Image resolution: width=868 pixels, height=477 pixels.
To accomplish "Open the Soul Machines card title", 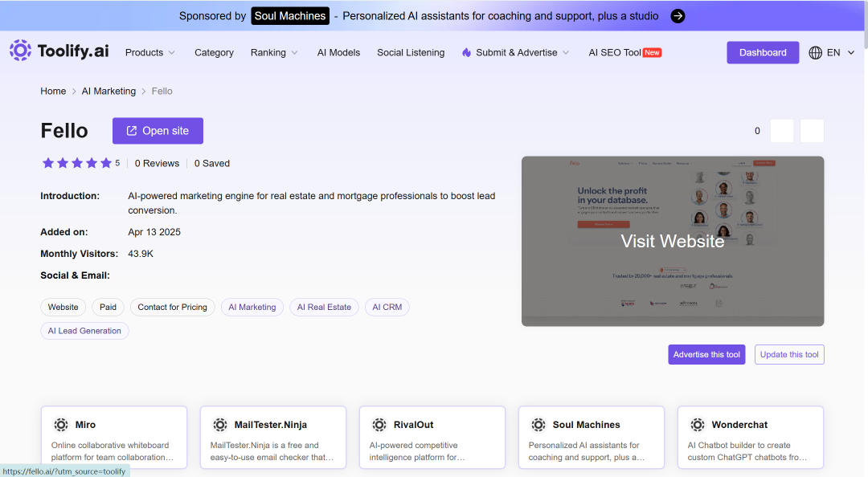I will pyautogui.click(x=586, y=425).
